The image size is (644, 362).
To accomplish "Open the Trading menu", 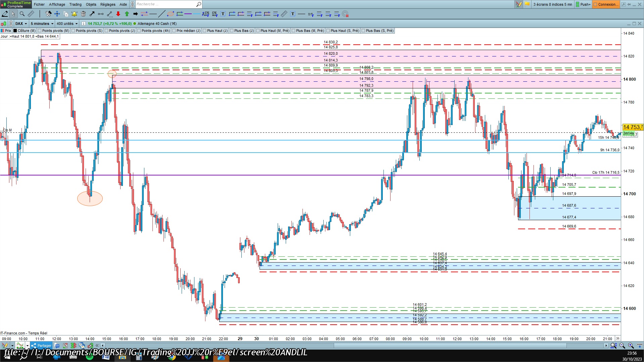I will (75, 4).
